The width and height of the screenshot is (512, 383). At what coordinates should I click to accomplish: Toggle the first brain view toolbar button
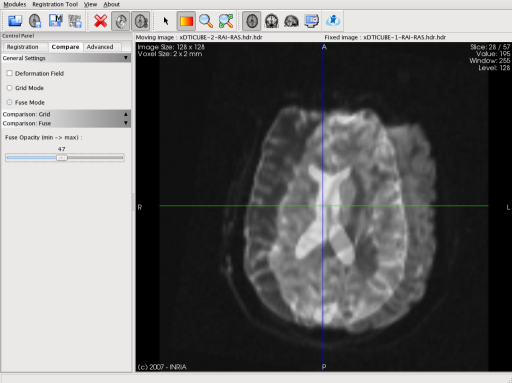121,21
